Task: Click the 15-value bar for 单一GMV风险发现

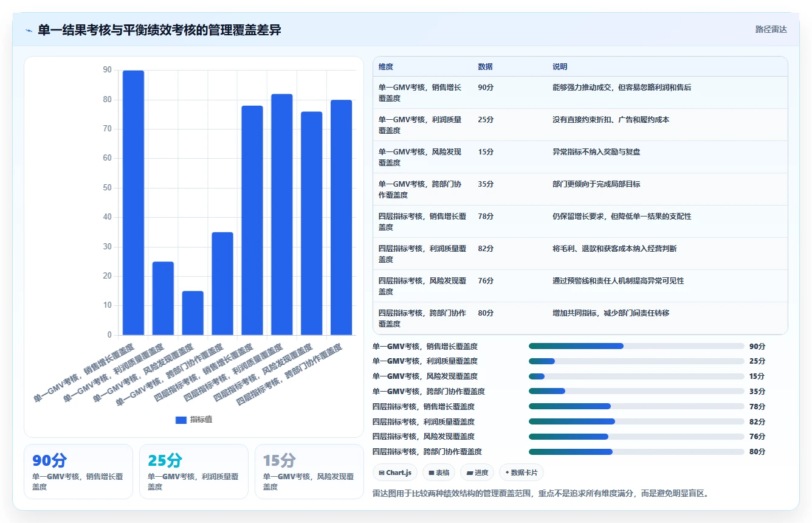Action: click(x=193, y=313)
